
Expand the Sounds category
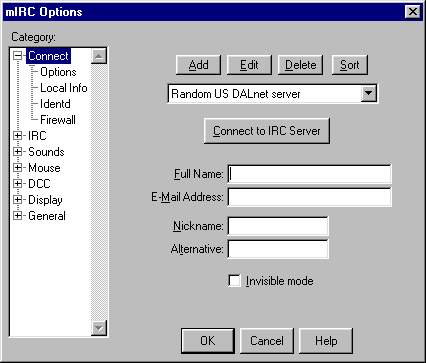coord(18,152)
